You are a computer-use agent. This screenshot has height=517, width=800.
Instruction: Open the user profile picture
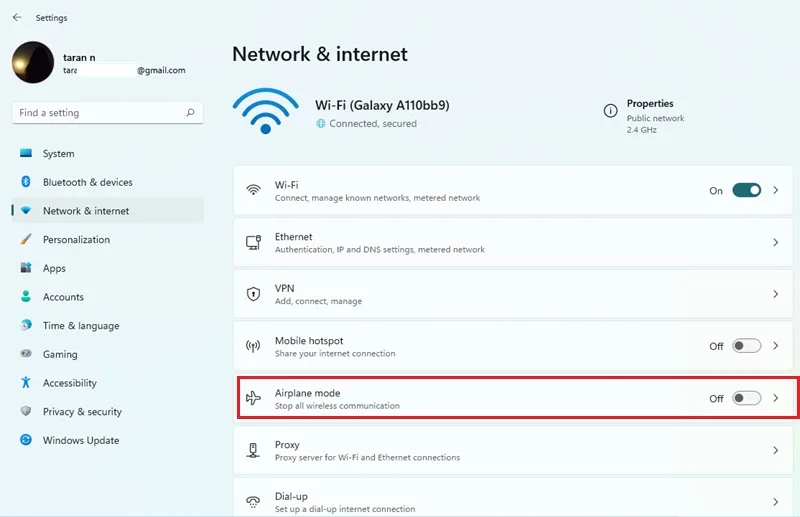pos(33,62)
